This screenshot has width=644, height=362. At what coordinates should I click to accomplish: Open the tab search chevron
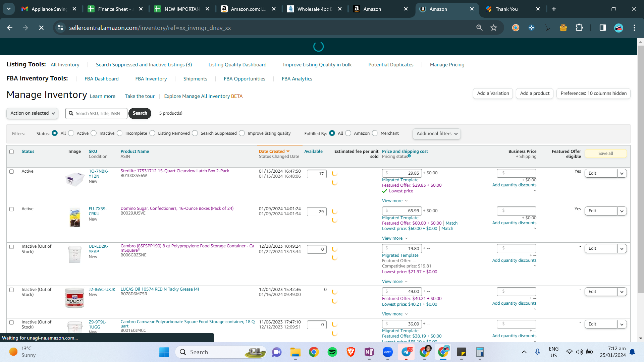[9, 9]
